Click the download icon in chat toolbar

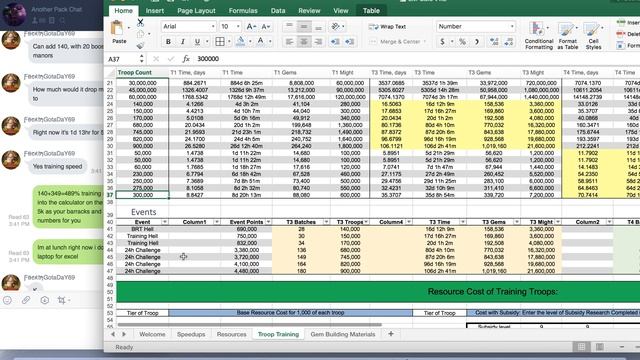tap(44, 300)
